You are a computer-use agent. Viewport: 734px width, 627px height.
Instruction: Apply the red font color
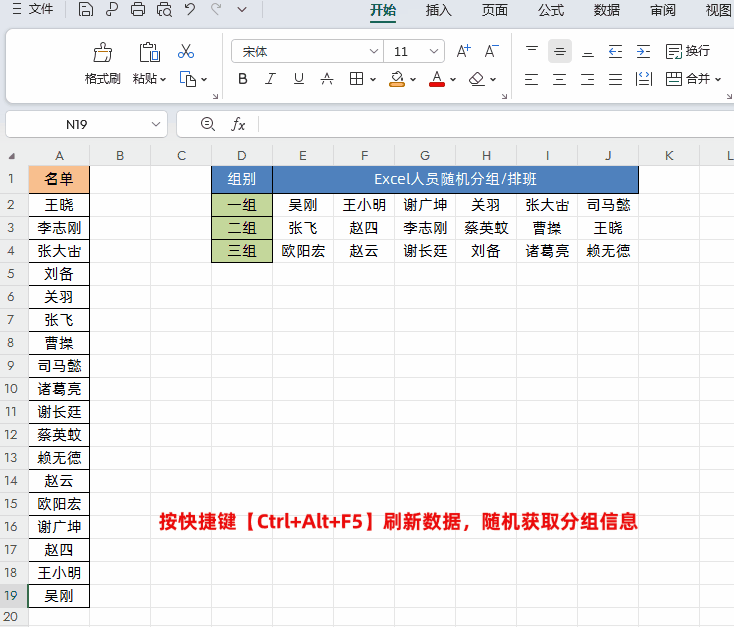pos(437,79)
